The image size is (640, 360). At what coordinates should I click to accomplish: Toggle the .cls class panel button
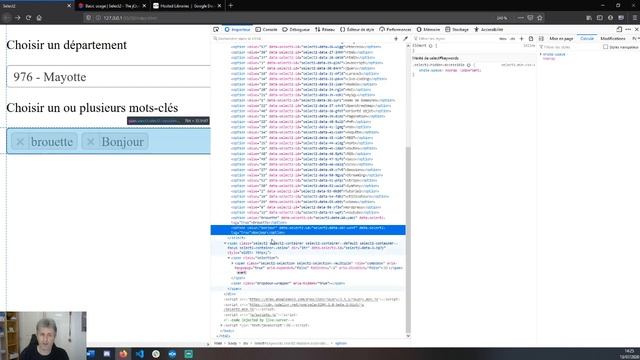(513, 38)
